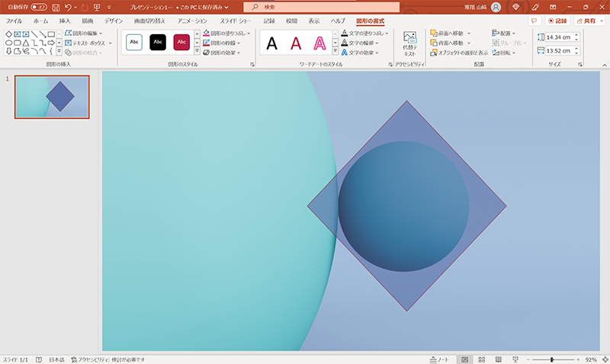Click the comments speech bubble icon
Viewport: 610px width, 364px height.
coord(534,21)
